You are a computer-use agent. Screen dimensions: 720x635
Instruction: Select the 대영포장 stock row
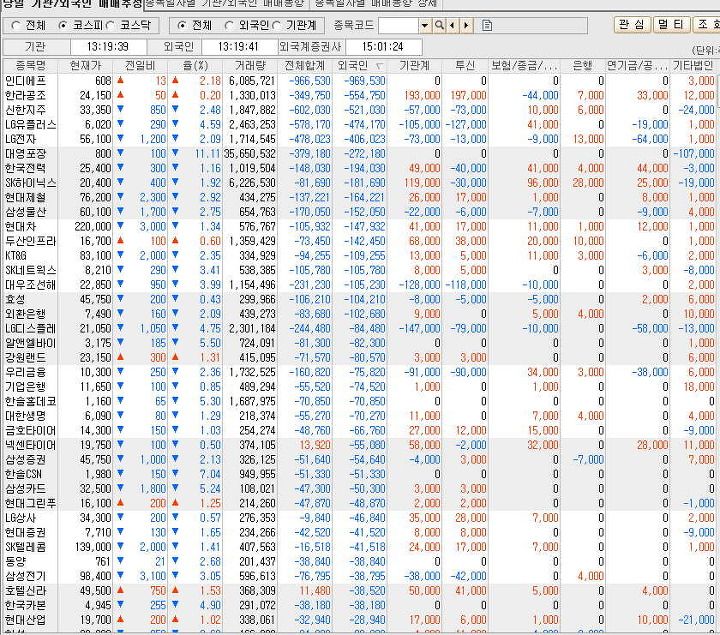[360, 154]
